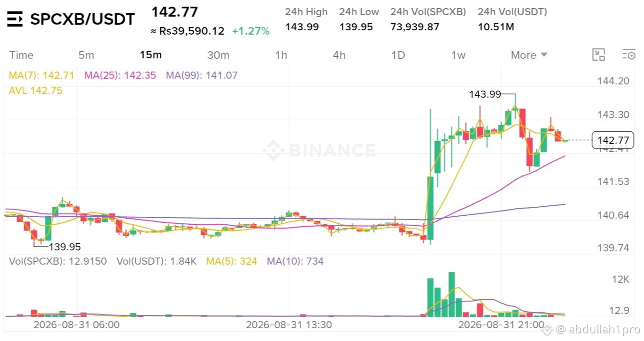Click the 2026-08-31 06:00 time label
Viewport: 644px width, 341px height.
[76, 325]
